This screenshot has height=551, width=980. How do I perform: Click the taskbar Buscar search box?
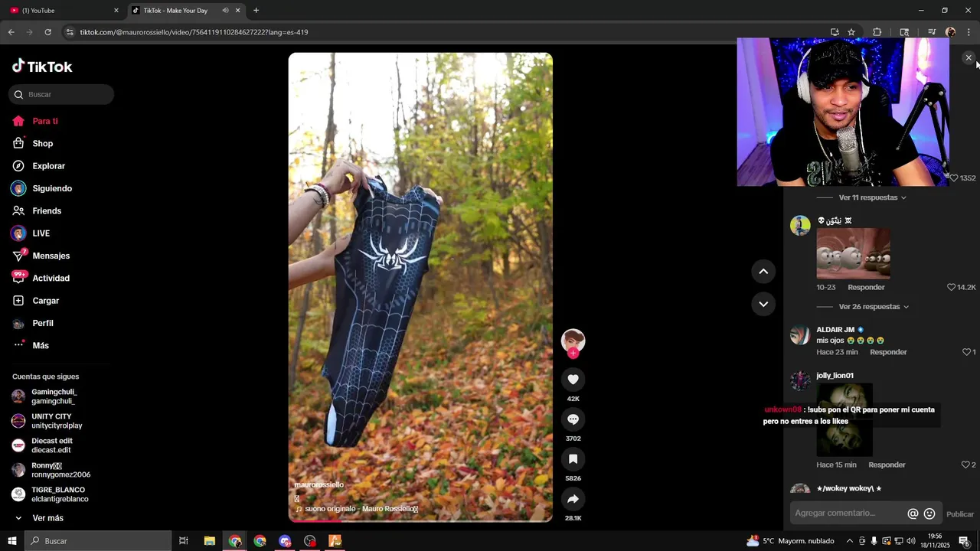click(98, 541)
